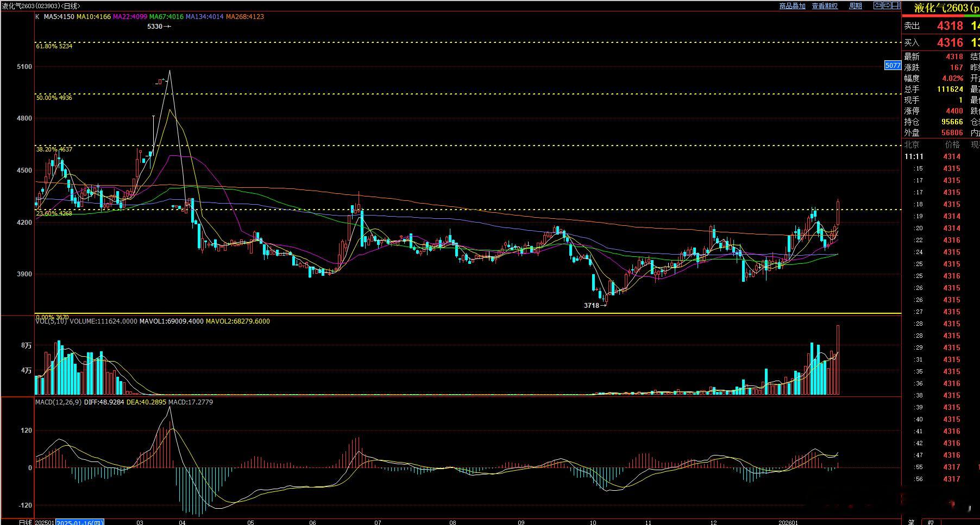Select the 61.80% 5234 Fibonacci label
Viewport: 980px width, 525px height.
[x=54, y=46]
